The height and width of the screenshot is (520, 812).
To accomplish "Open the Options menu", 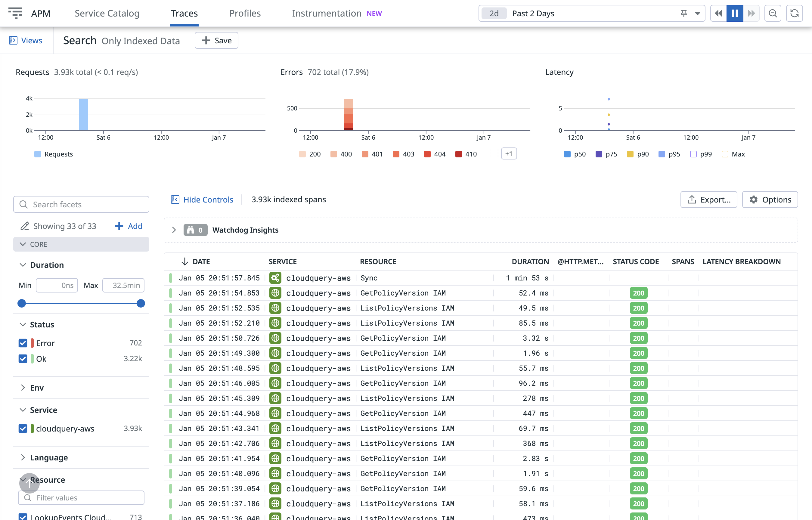I will point(770,200).
